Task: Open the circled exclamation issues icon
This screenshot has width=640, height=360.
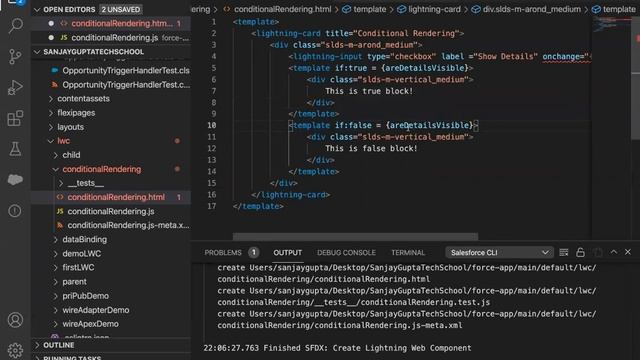Action: coord(15,211)
